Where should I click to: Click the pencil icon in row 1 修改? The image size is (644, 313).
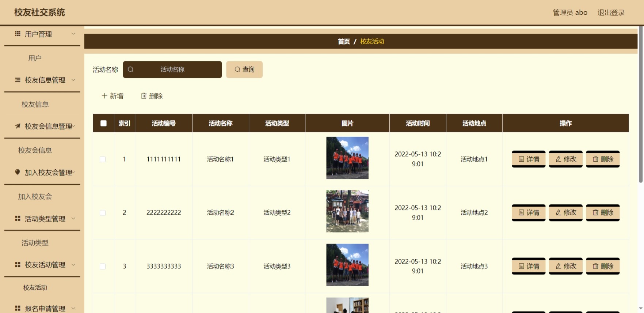click(559, 159)
